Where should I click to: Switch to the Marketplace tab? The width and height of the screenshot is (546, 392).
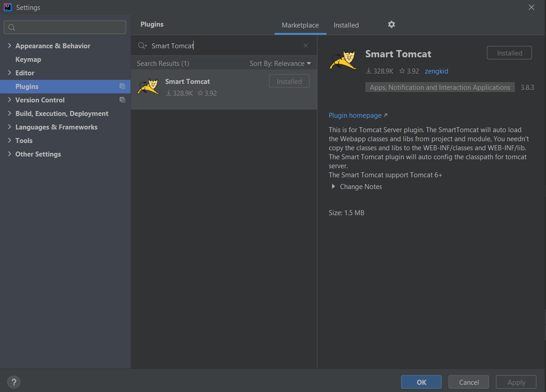[x=300, y=25]
